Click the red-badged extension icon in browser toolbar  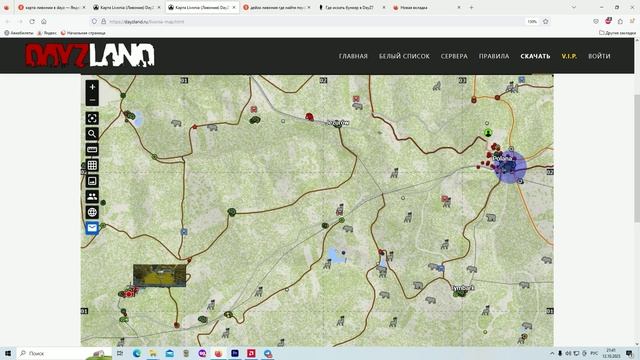coord(608,21)
